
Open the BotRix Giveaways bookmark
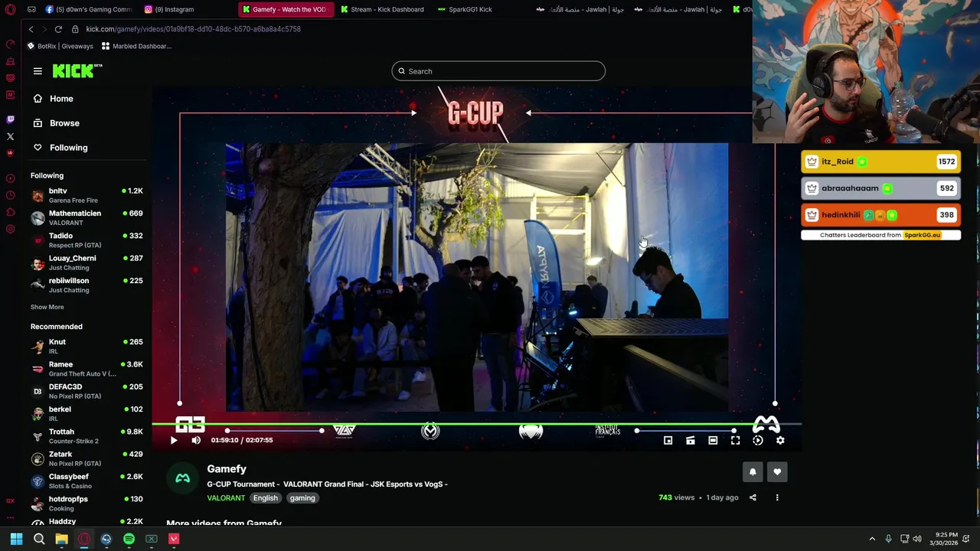tap(60, 46)
